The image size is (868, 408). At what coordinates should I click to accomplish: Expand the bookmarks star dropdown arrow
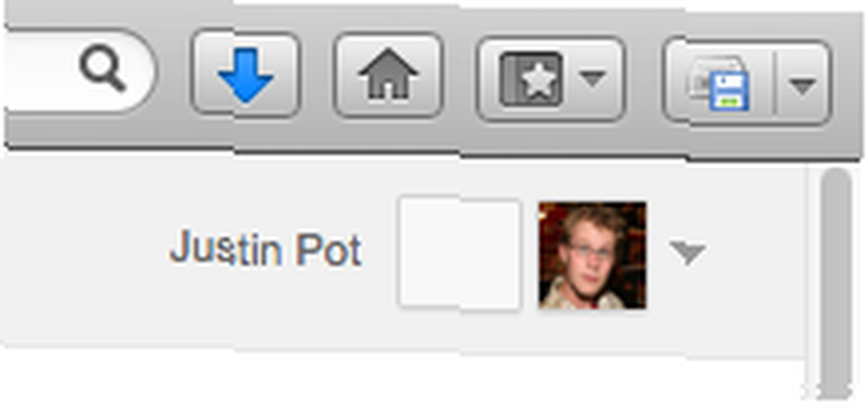point(593,79)
